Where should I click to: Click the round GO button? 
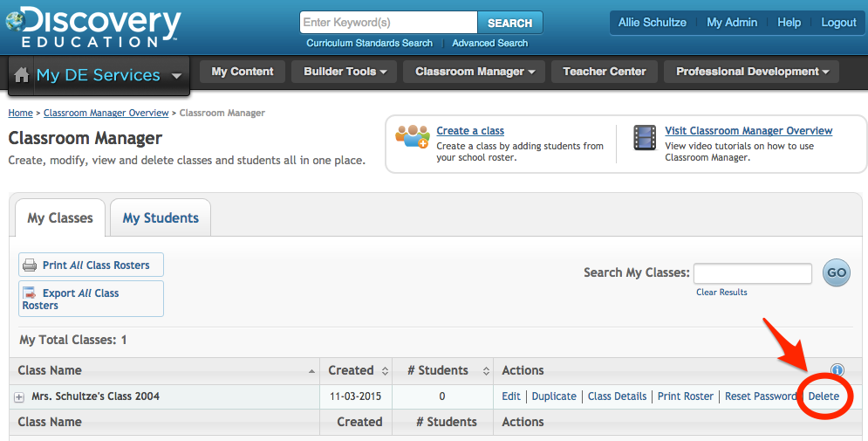pyautogui.click(x=837, y=272)
